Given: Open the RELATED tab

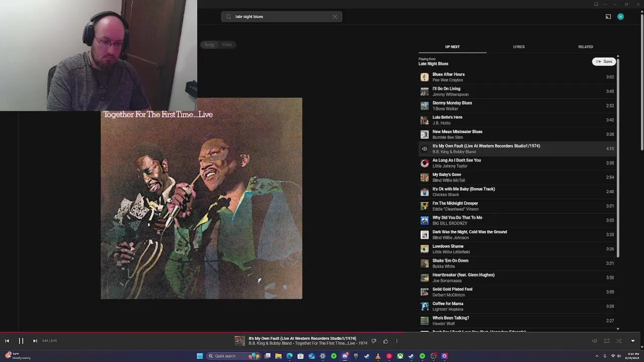Looking at the screenshot, I should point(586,47).
